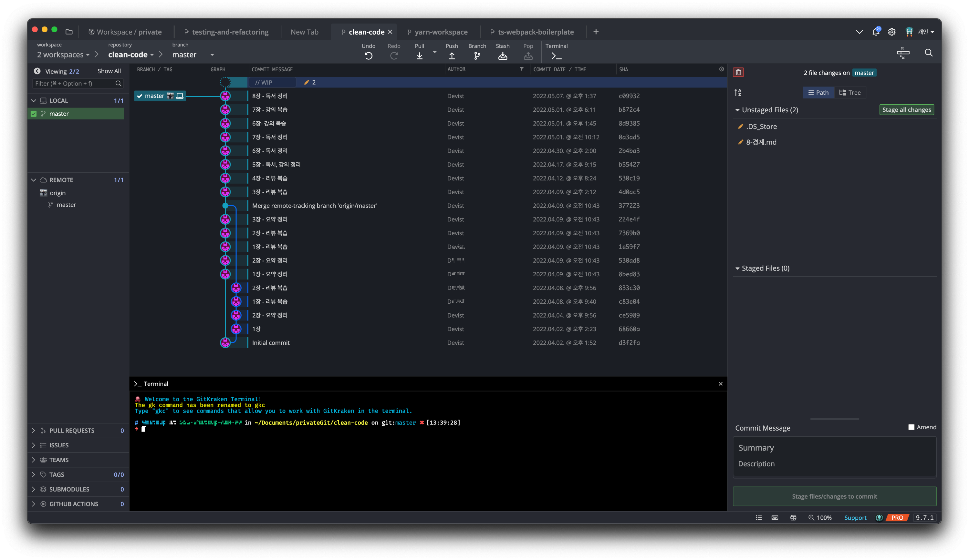This screenshot has height=560, width=969.
Task: Open the Terminal toolbar icon
Action: click(x=556, y=56)
